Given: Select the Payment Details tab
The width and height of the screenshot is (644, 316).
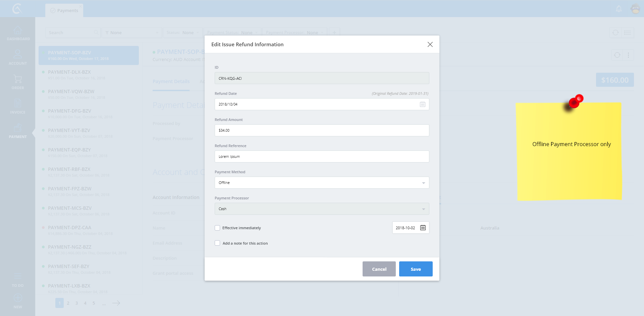Looking at the screenshot, I should (x=171, y=81).
